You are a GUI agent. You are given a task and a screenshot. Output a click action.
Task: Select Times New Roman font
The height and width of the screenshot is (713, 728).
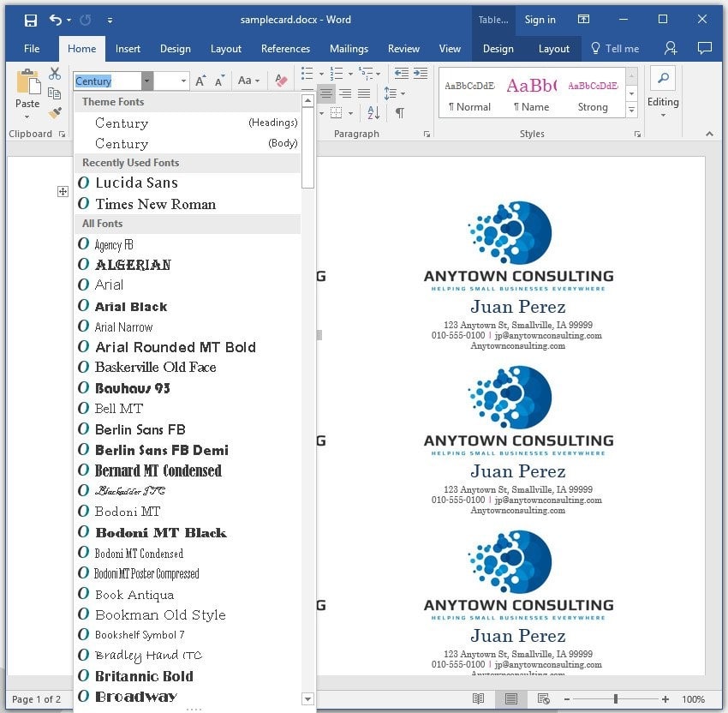click(x=188, y=204)
